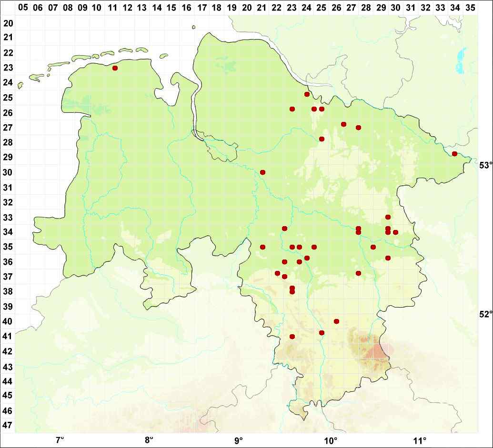Click column header label 16
This screenshot has height=448, width=493.
186,7
